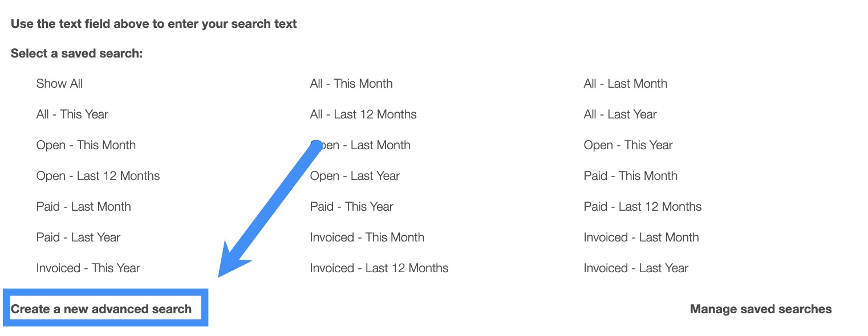Select Open - This Month search
This screenshot has width=868, height=336.
point(86,145)
